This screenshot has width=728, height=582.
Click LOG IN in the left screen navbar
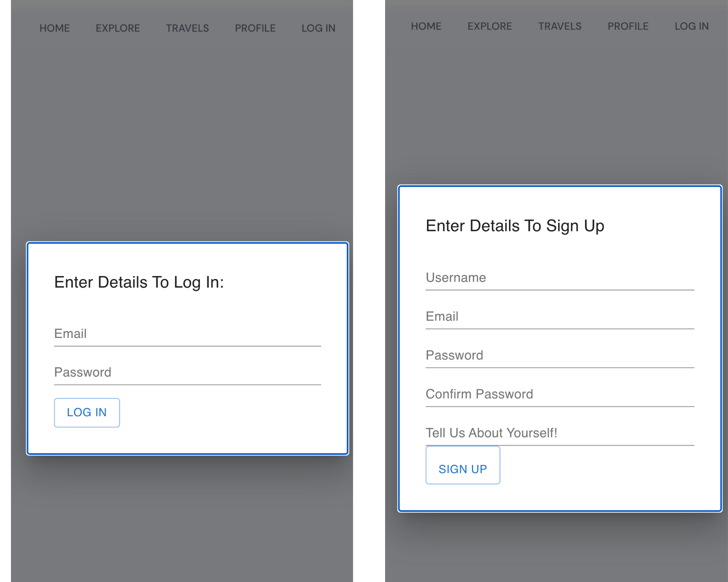[318, 28]
